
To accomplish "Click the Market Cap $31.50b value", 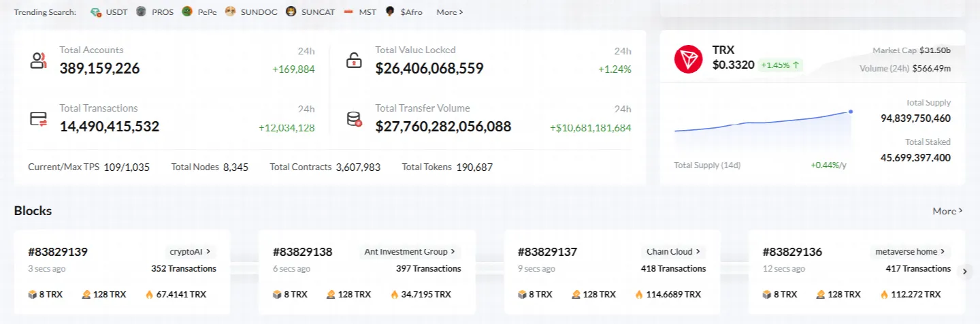I will [935, 50].
